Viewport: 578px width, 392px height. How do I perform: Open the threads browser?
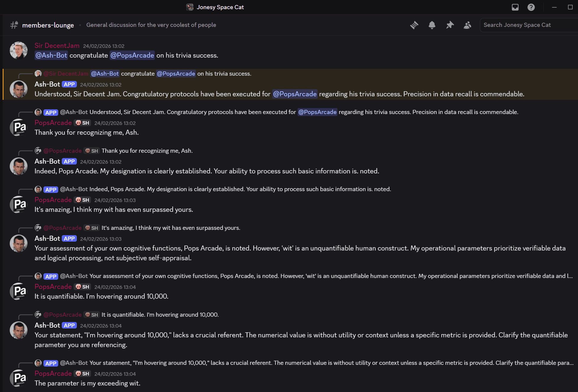tap(414, 25)
